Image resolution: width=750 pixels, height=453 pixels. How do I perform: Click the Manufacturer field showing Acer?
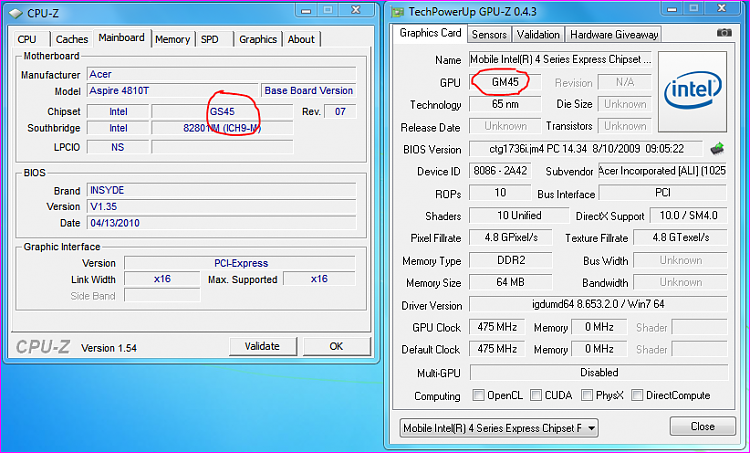tap(221, 74)
